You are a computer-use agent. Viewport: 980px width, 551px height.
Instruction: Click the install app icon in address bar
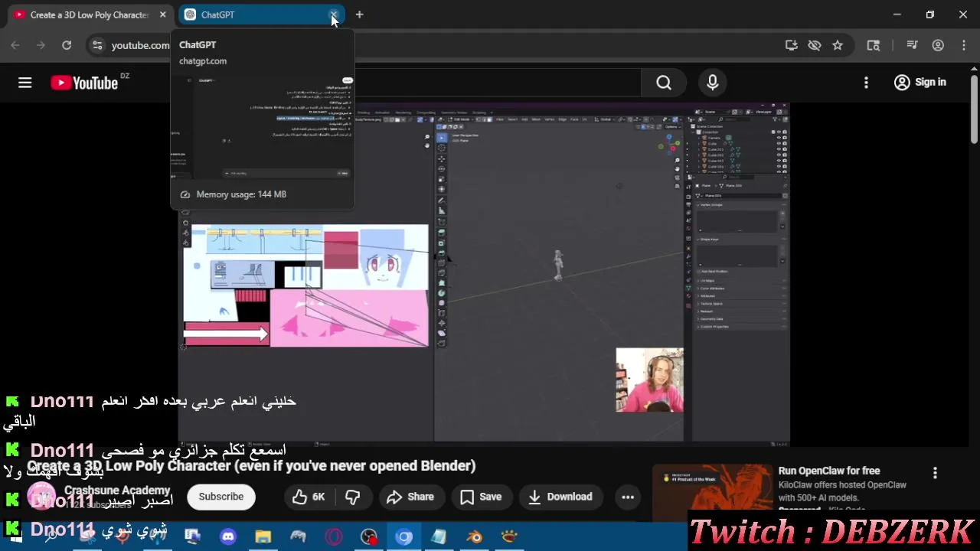pos(792,45)
